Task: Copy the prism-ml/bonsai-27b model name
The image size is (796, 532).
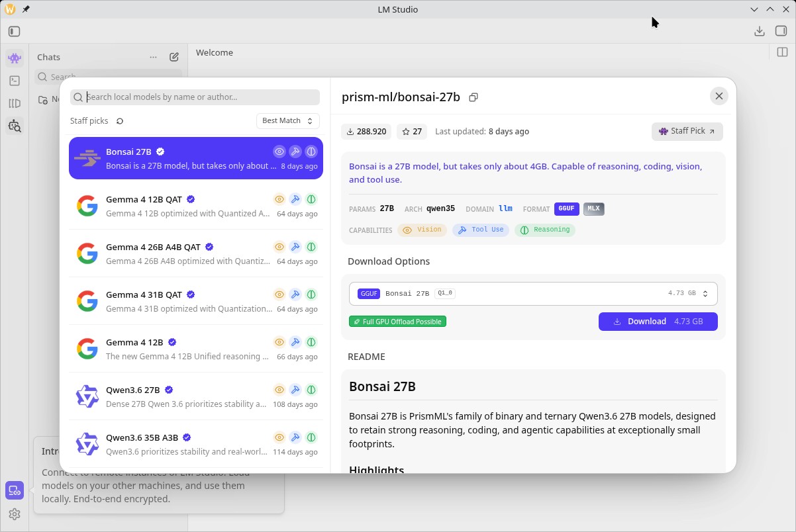Action: click(x=473, y=97)
